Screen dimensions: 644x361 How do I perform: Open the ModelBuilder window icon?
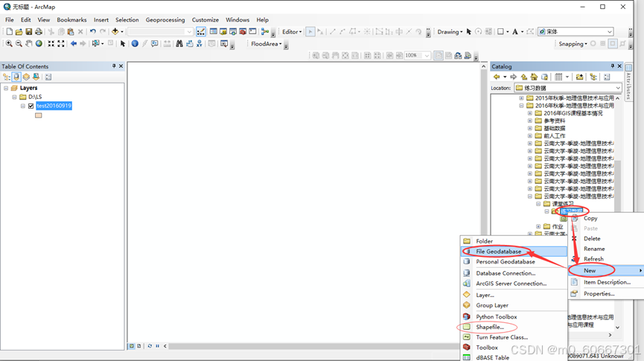tap(265, 31)
